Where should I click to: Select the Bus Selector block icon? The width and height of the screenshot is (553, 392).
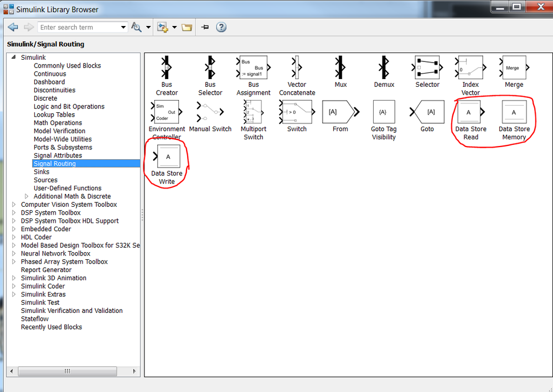point(210,67)
